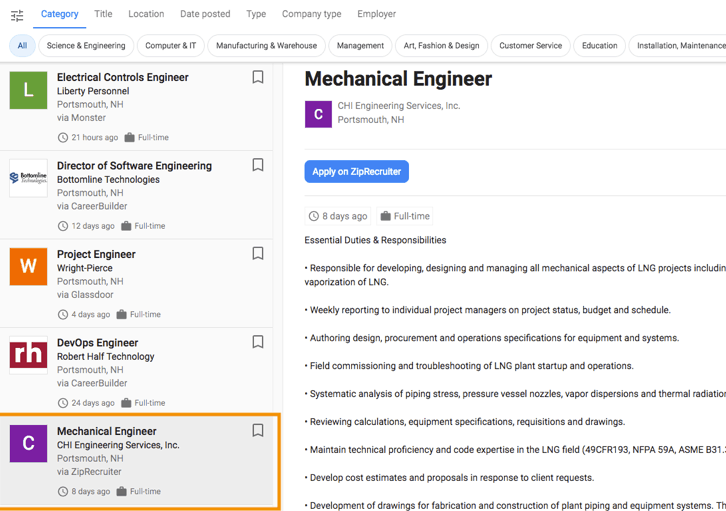Bookmark the DevOps Engineer job

(258, 342)
